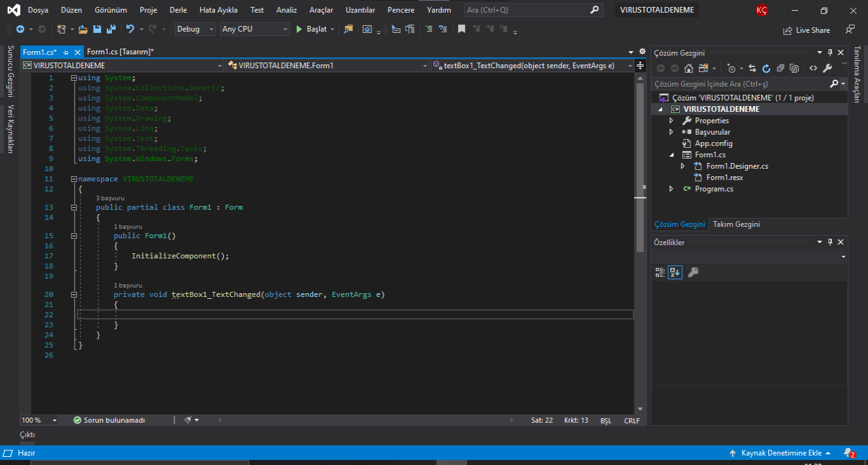Click Kaynak Denetimine Ekle in status bar
Screen dimensions: 868x465
(781, 453)
